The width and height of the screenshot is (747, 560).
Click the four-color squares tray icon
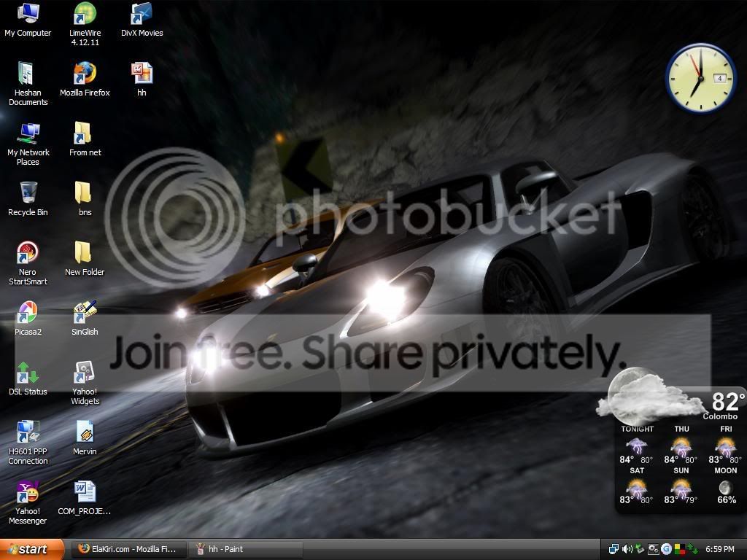point(679,549)
